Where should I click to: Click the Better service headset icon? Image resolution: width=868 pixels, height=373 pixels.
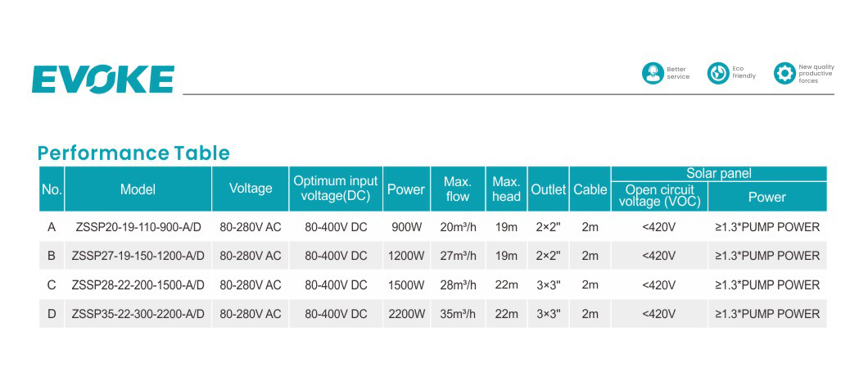click(652, 73)
